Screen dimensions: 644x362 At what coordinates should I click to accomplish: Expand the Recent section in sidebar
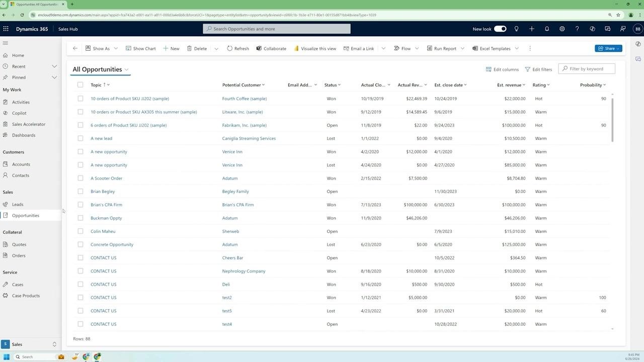pyautogui.click(x=54, y=66)
